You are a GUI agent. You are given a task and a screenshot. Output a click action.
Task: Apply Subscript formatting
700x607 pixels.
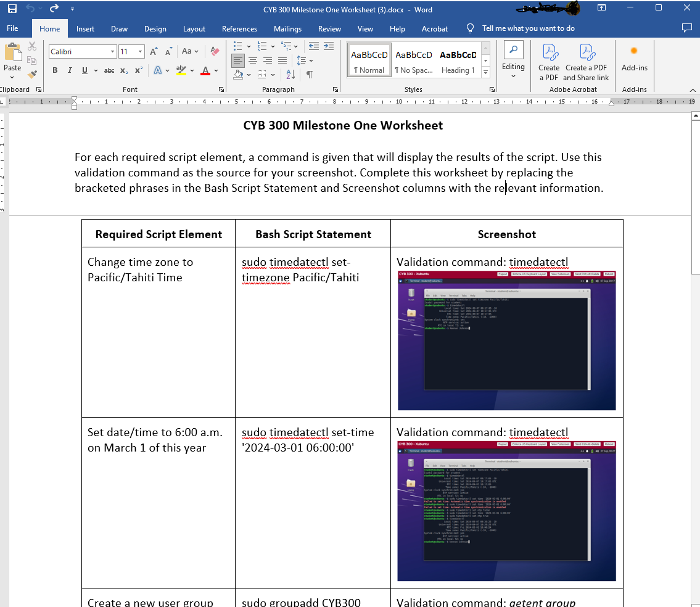124,70
